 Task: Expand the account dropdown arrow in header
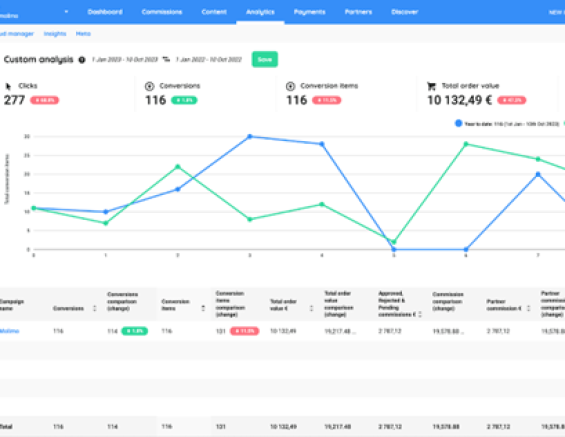[66, 12]
